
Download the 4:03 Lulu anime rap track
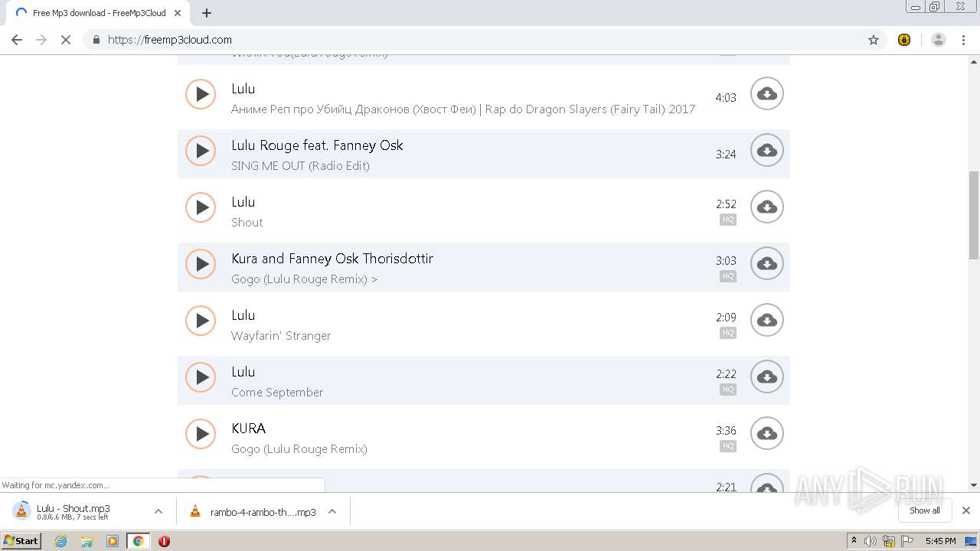[x=766, y=94]
